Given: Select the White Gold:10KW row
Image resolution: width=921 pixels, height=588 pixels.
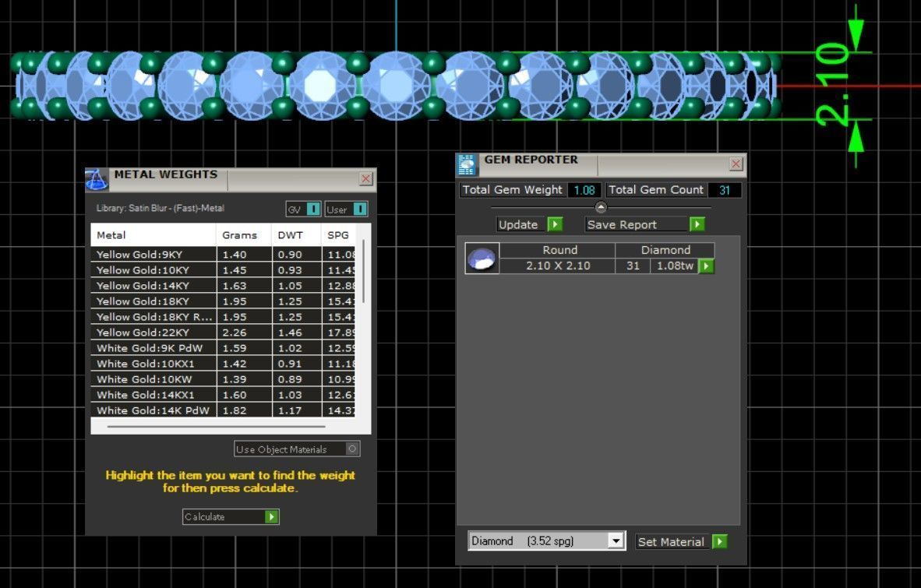Looking at the screenshot, I should click(223, 379).
